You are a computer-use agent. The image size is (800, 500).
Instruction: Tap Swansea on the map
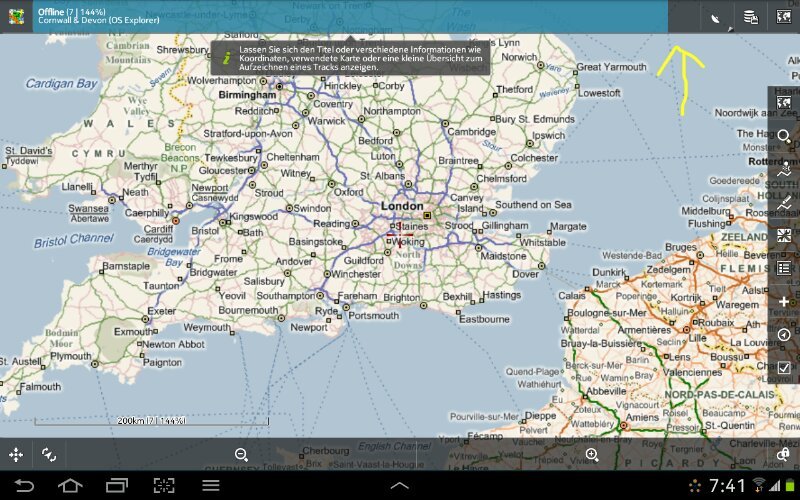[89, 208]
